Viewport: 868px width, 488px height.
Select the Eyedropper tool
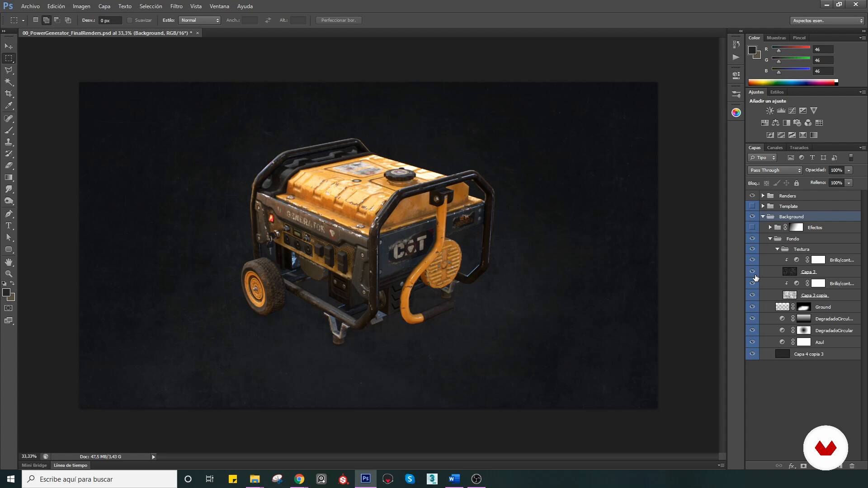[9, 106]
